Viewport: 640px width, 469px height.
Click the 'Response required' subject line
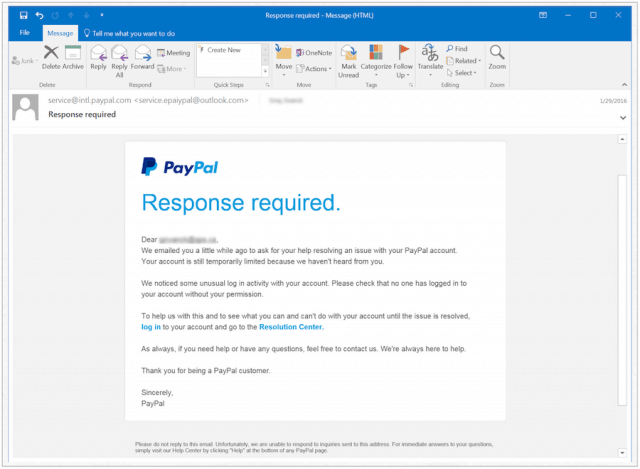82,114
